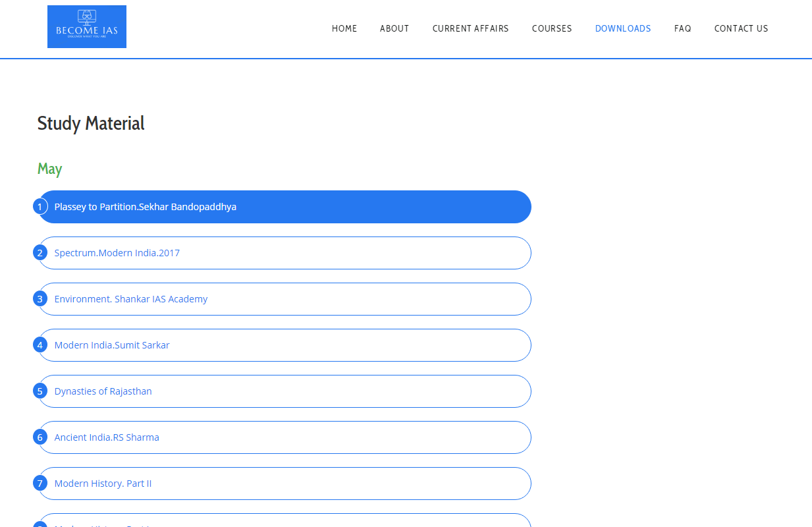Open Spectrum Modern India 2017 link
Image resolution: width=812 pixels, height=527 pixels.
pos(117,253)
